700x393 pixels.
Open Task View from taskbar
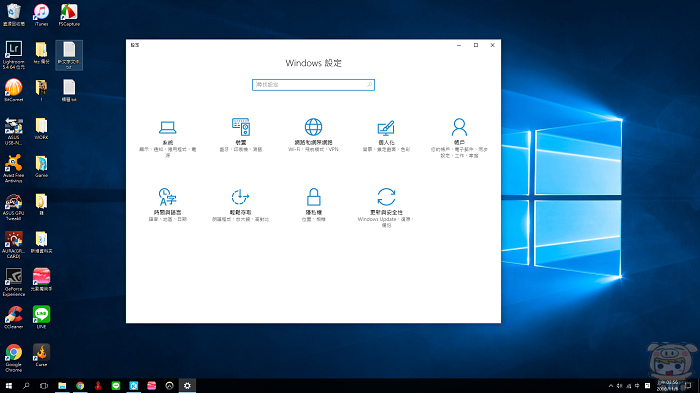[44, 385]
